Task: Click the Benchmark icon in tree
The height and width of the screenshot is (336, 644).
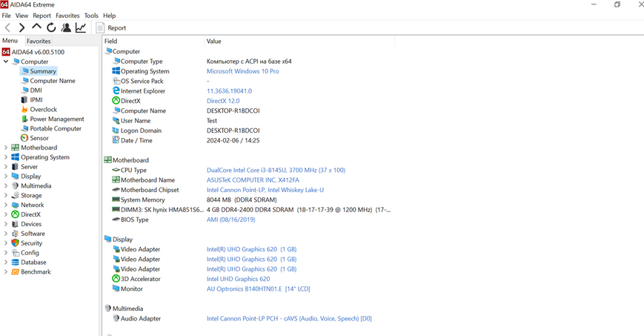Action: pos(16,272)
